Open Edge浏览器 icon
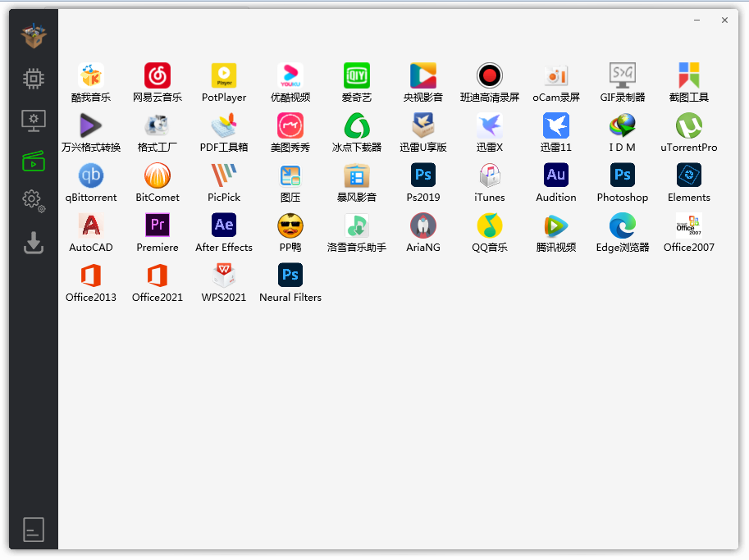749x560 pixels. pos(623,226)
